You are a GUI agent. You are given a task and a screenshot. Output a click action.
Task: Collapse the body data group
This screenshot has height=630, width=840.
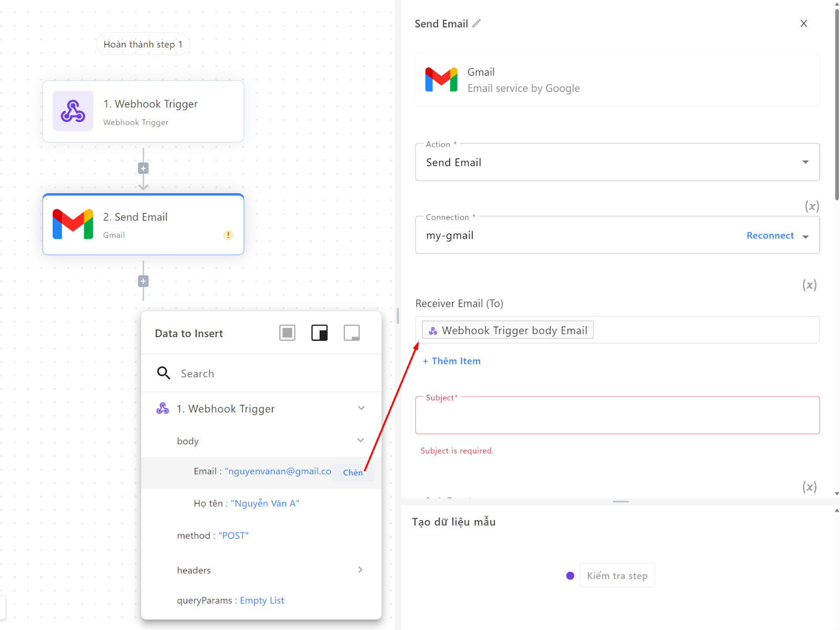click(361, 440)
